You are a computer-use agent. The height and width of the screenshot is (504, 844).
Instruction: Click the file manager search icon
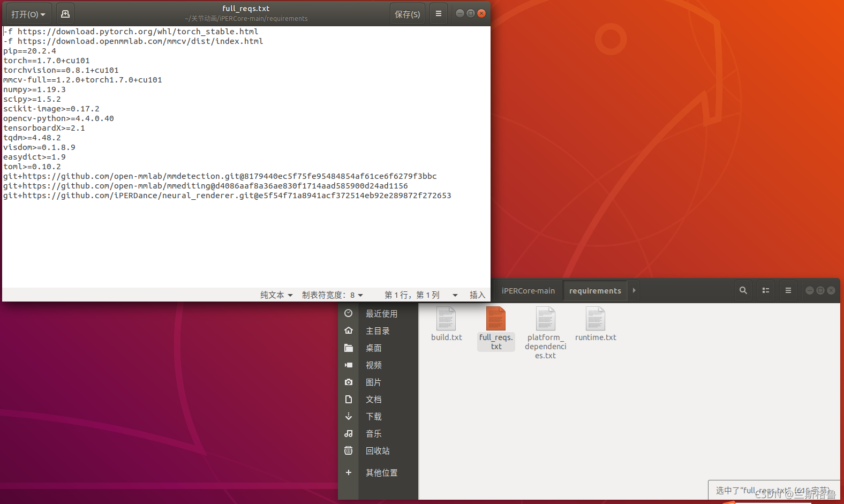click(x=743, y=290)
